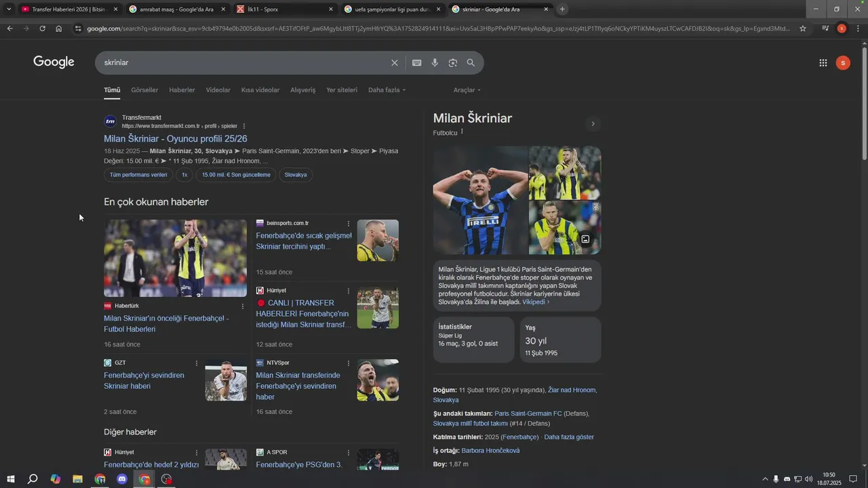This screenshot has height=488, width=868.
Task: Open more options next to Futbolcu label
Action: (462, 131)
